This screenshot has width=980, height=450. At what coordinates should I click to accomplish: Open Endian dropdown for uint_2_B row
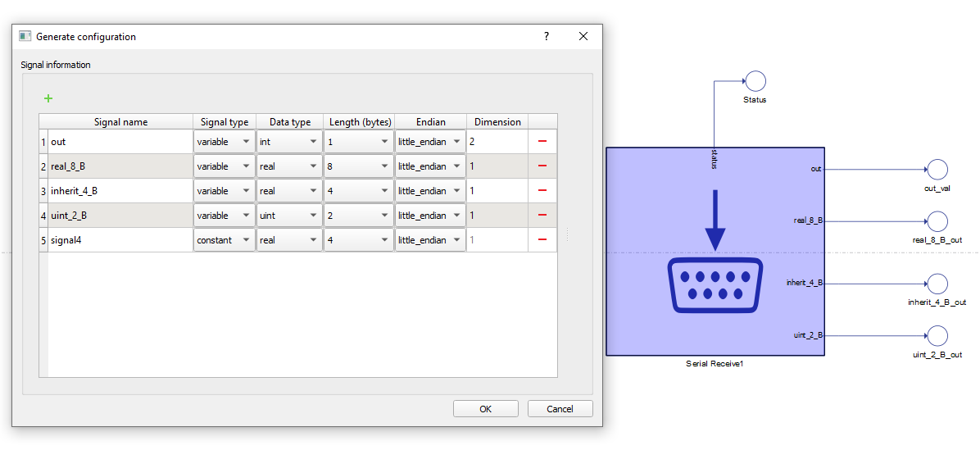430,216
